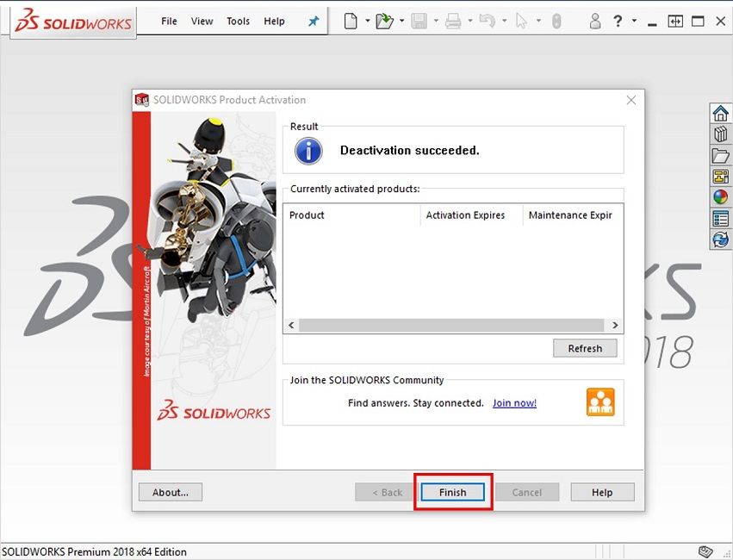Click the Open document folder icon
This screenshot has height=560, width=733.
(383, 22)
